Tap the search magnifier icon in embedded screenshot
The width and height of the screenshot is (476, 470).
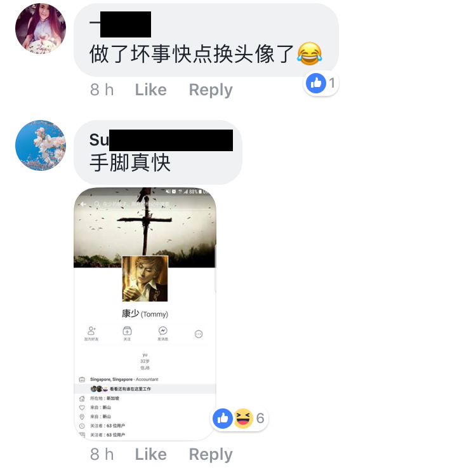[x=97, y=204]
